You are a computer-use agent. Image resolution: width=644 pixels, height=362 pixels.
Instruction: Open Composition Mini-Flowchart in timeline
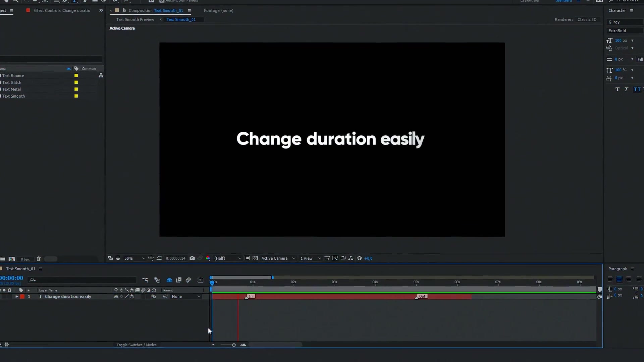(145, 280)
